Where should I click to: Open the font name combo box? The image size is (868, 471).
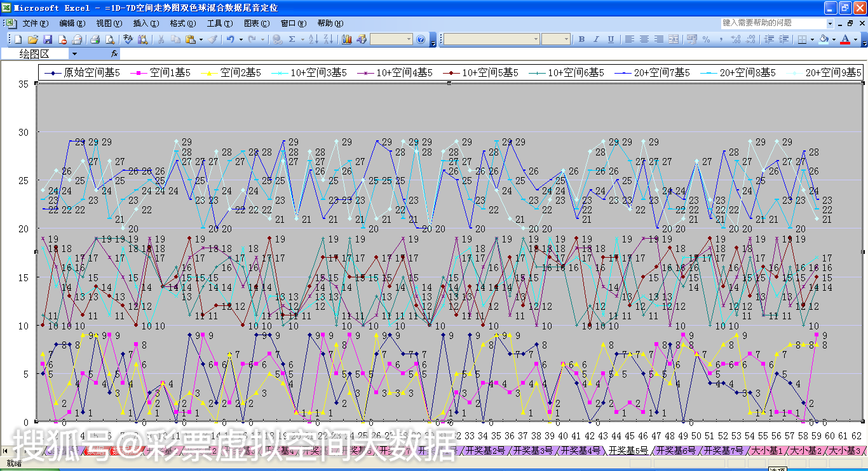click(x=491, y=39)
